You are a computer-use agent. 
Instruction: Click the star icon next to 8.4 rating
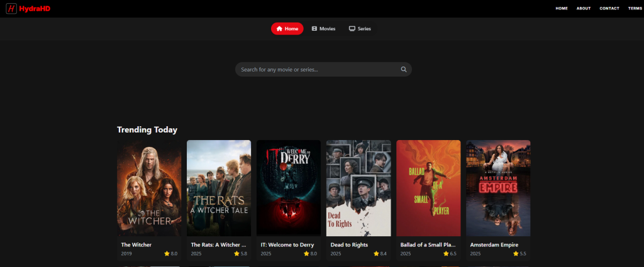point(376,254)
